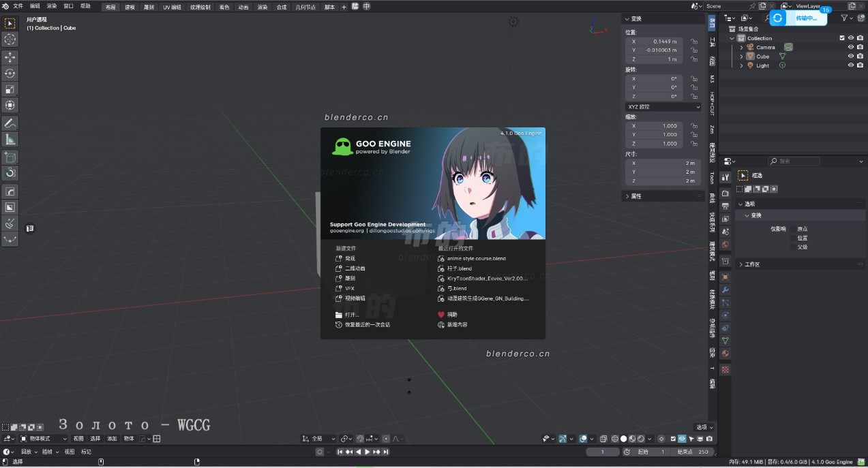Switch to the 雕刻 workspace tab
Image resolution: width=868 pixels, height=468 pixels.
[148, 7]
